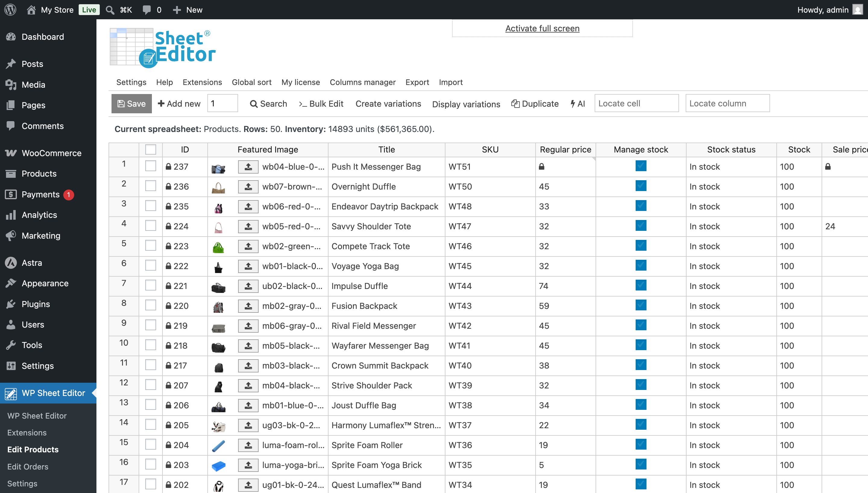This screenshot has height=493, width=868.
Task: Open the Global sort menu
Action: [252, 82]
